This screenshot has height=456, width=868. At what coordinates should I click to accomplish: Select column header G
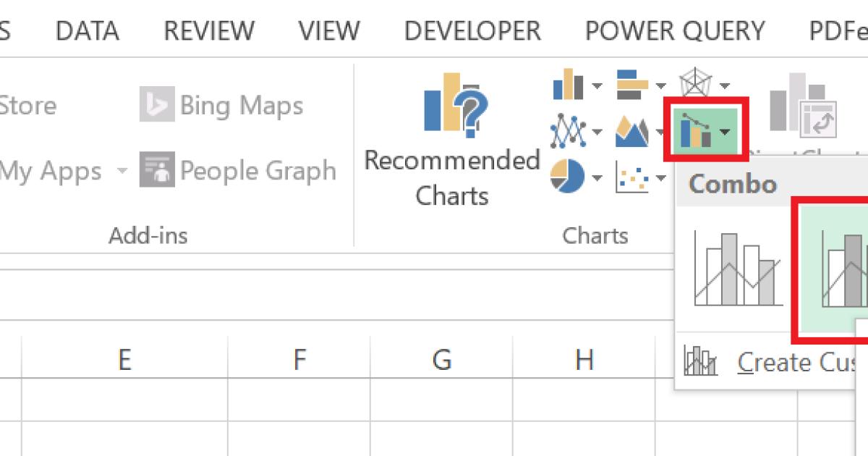click(x=443, y=358)
